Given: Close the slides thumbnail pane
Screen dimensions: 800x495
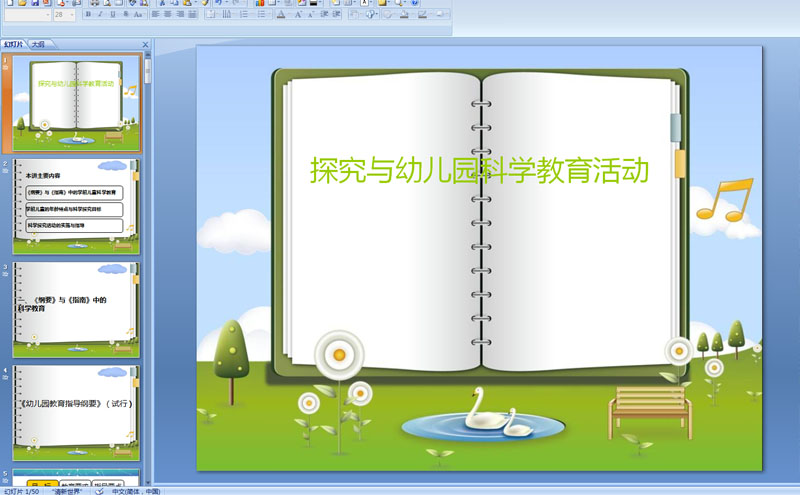Looking at the screenshot, I should tap(145, 45).
